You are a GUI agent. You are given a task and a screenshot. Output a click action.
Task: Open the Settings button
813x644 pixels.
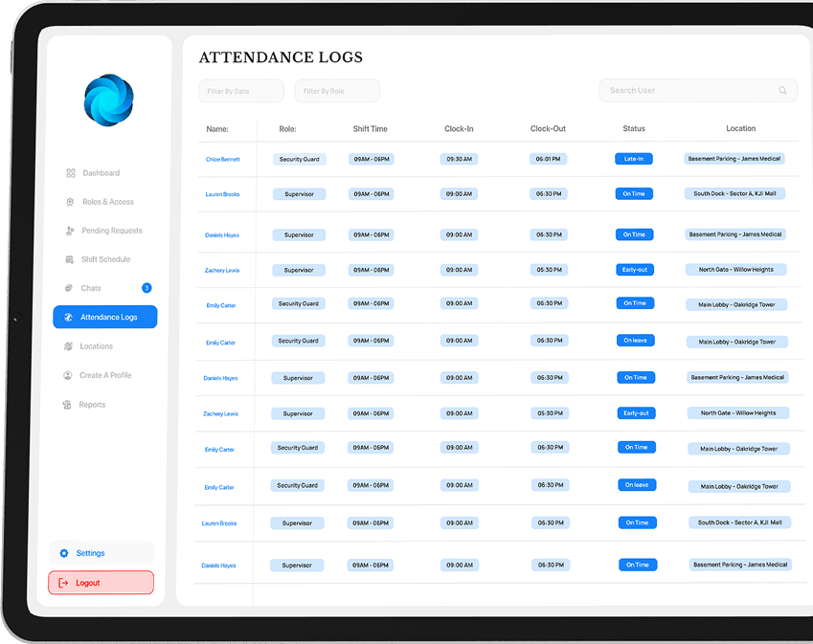[x=102, y=553]
